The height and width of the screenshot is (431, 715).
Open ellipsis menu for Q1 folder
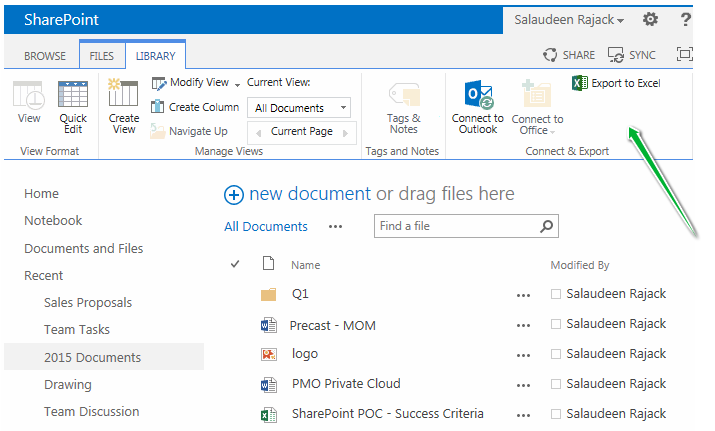click(x=523, y=296)
